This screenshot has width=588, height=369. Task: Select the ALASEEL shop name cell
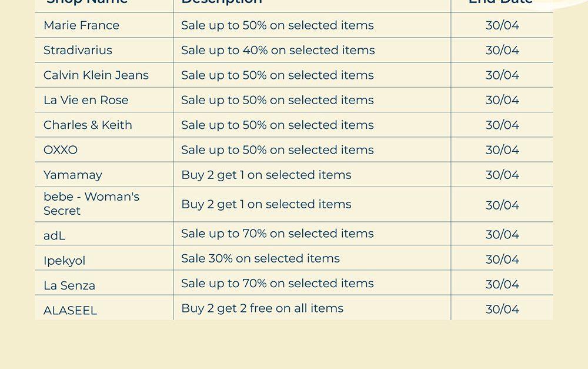(70, 310)
